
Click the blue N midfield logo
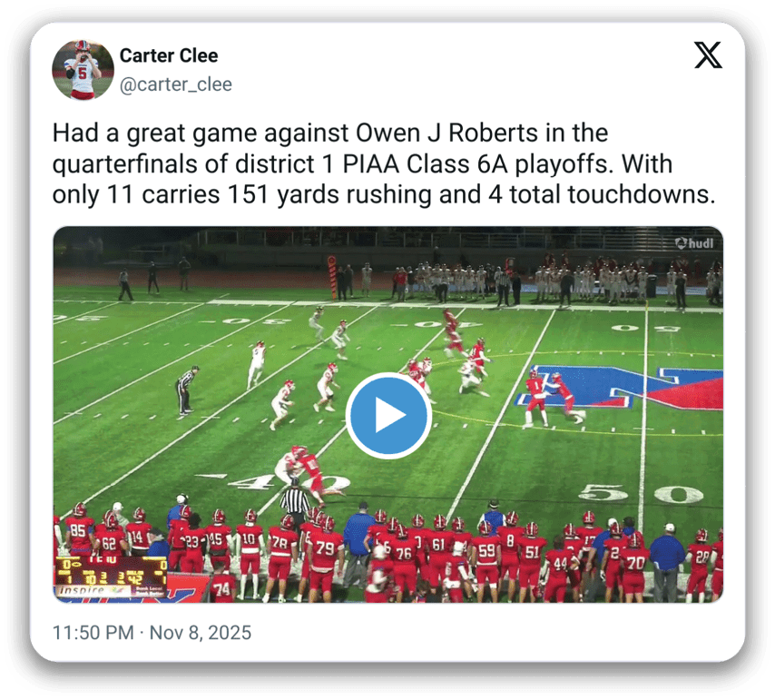click(x=618, y=388)
